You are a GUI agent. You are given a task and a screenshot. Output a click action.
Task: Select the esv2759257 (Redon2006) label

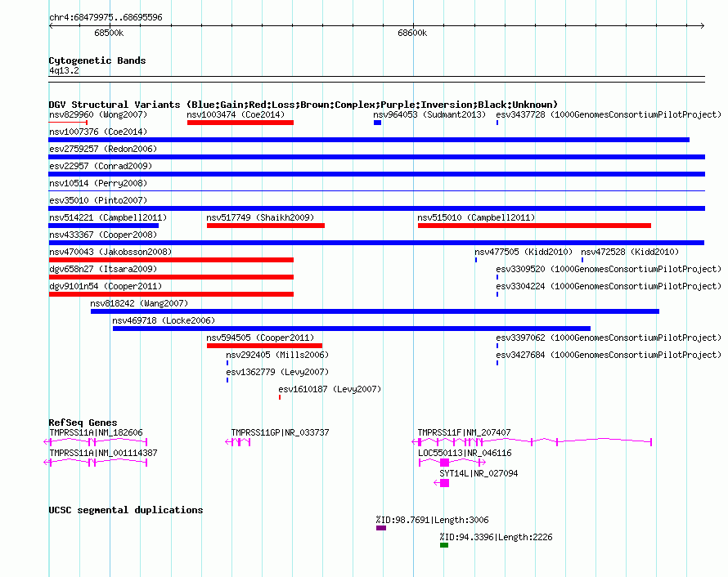pos(103,149)
